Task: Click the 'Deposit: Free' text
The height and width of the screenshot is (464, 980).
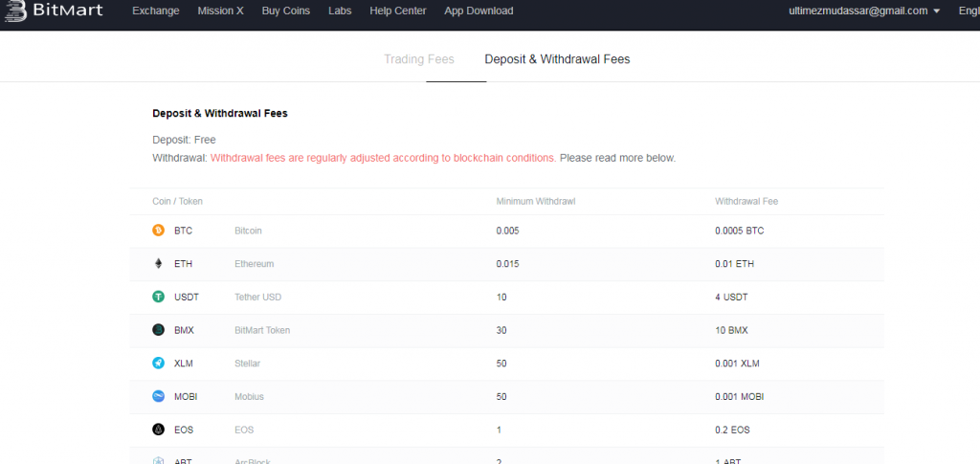Action: pos(184,140)
